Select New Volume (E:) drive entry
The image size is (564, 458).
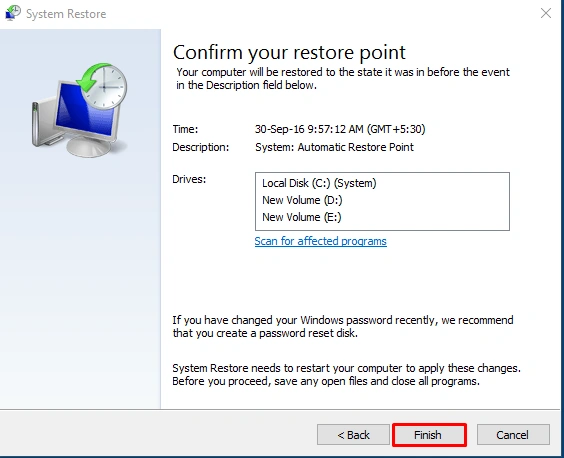click(302, 217)
